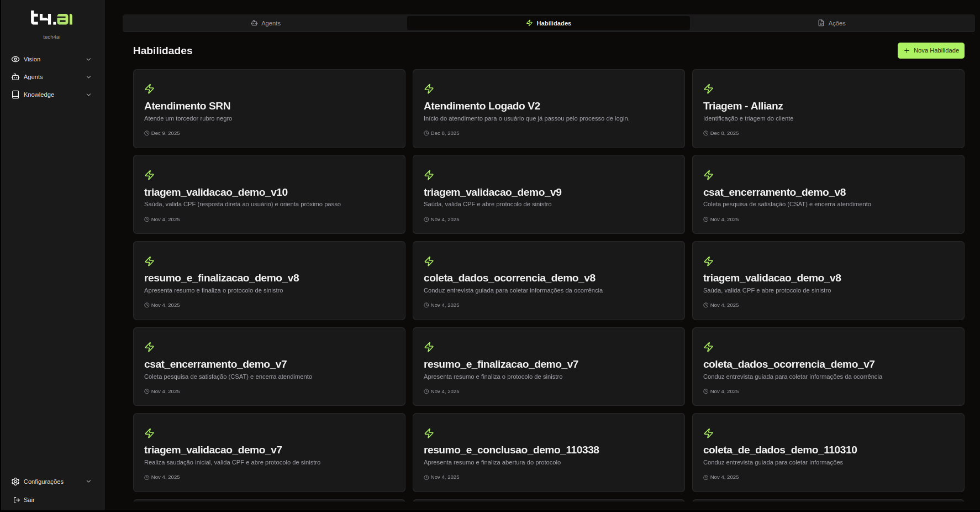The height and width of the screenshot is (512, 980).
Task: Click lightning icon on csat_encerramento_demo_v8 card
Action: [x=708, y=175]
